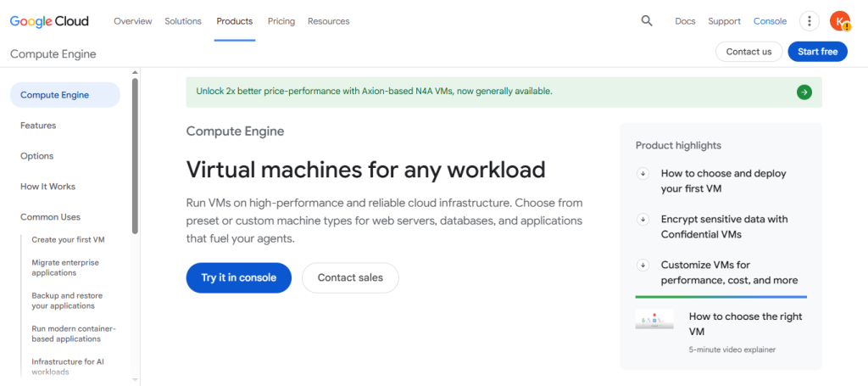
Task: Select Features in sidebar
Action: (x=38, y=126)
